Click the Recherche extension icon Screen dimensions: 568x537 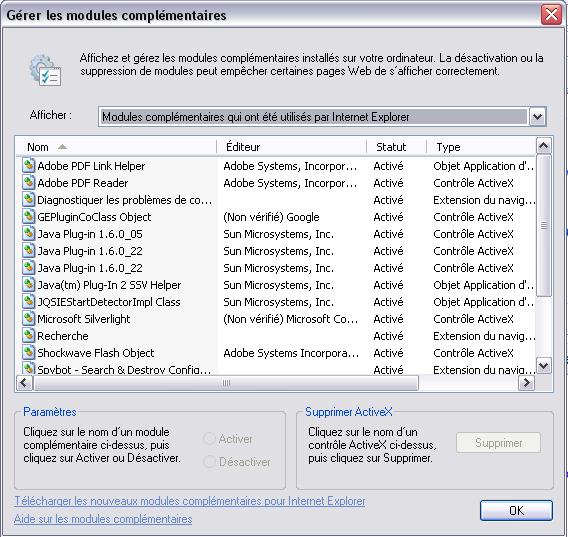click(x=28, y=336)
